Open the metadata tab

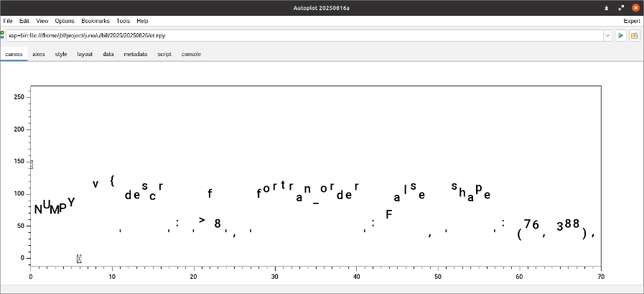coord(136,54)
